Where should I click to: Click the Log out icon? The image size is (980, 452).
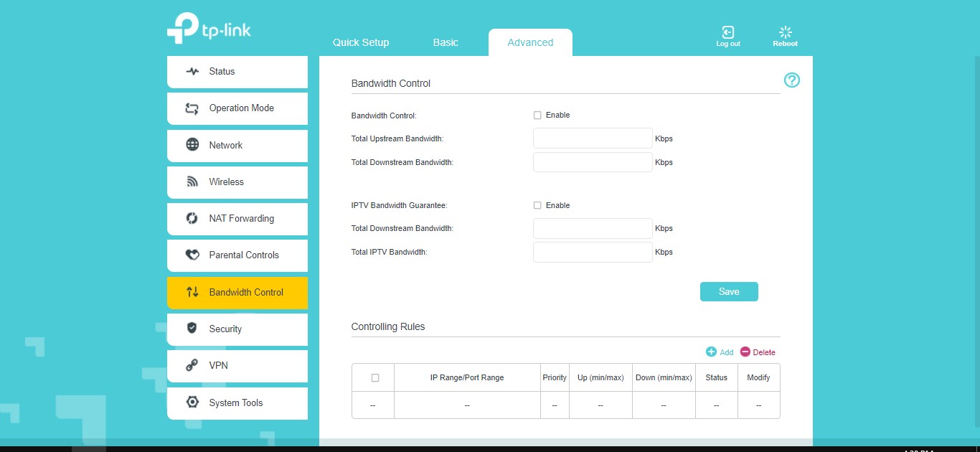pos(727,32)
